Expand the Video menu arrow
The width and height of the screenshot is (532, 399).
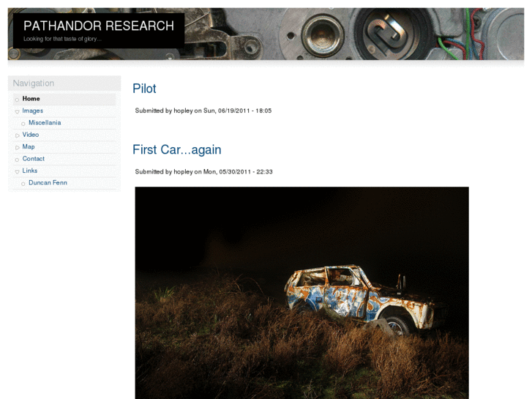click(17, 135)
